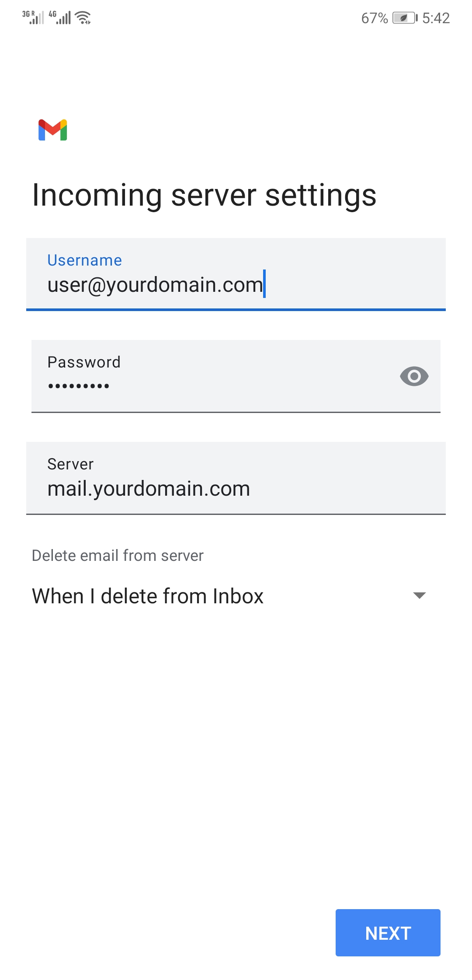Tap the Wi-Fi status icon
The image size is (472, 980).
point(83,18)
